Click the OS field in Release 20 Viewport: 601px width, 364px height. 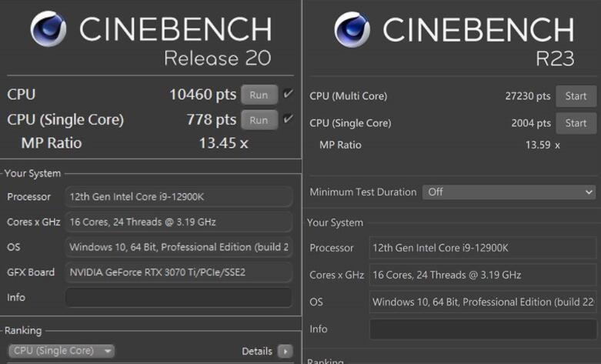(179, 247)
